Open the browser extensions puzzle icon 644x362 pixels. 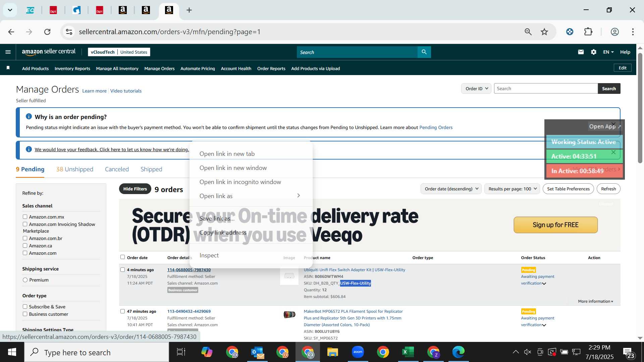pyautogui.click(x=588, y=32)
